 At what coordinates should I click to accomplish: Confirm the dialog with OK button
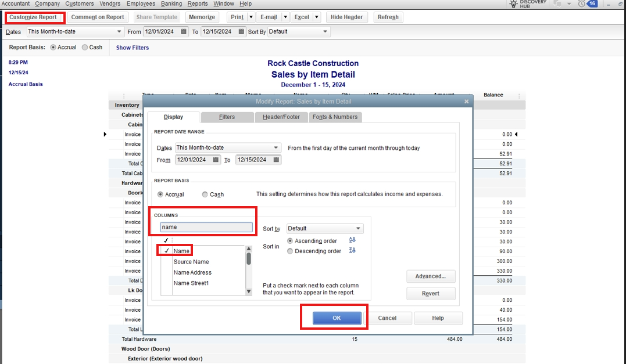pyautogui.click(x=337, y=318)
